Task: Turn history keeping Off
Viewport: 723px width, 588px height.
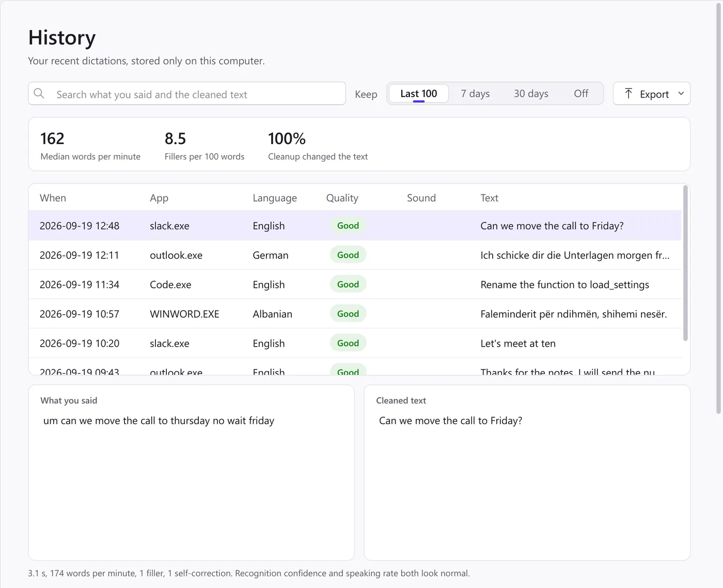Action: (x=581, y=94)
